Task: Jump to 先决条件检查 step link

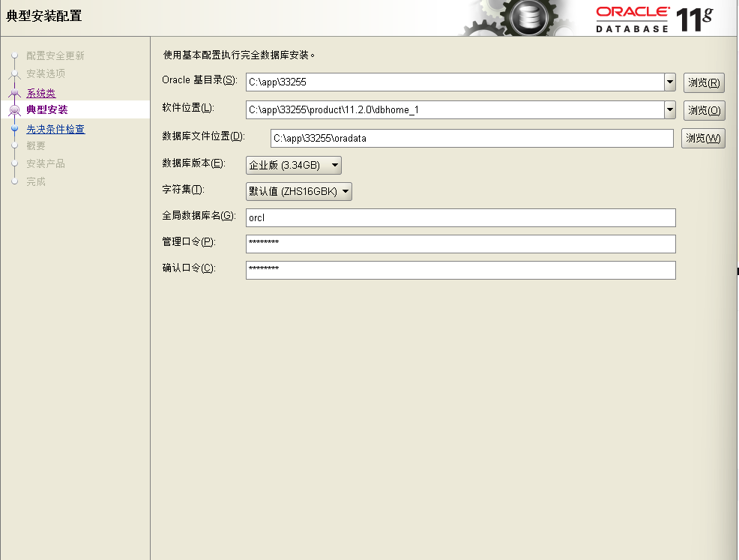Action: (55, 129)
